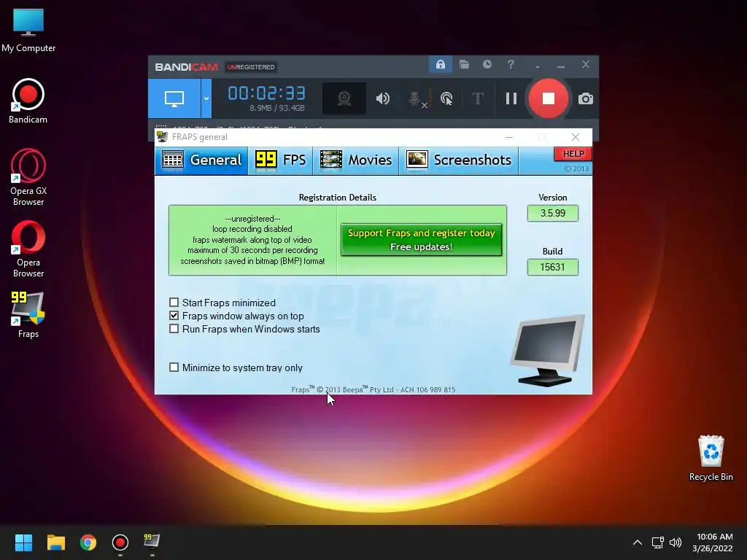747x560 pixels.
Task: Toggle Bandicam microphone icon
Action: 414,98
